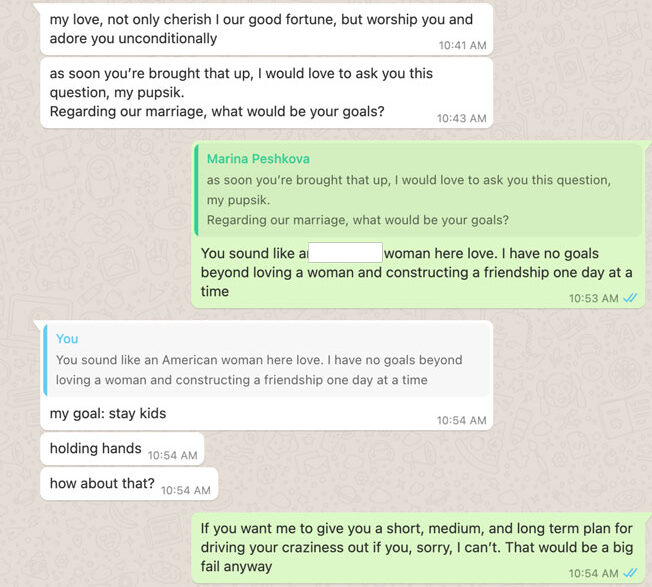Click the 10:41 AM timestamp
This screenshot has width=652, height=587.
pyautogui.click(x=462, y=46)
